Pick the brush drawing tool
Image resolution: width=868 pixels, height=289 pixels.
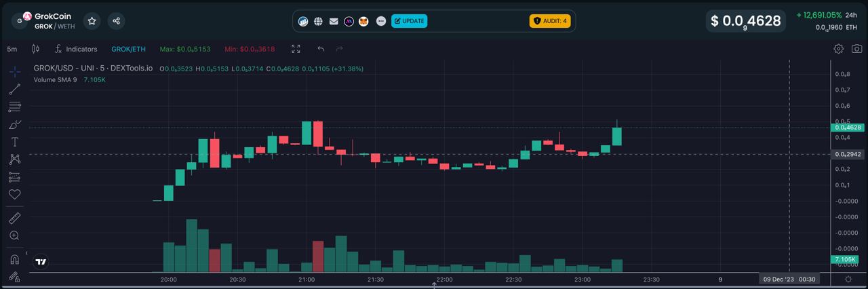click(14, 124)
